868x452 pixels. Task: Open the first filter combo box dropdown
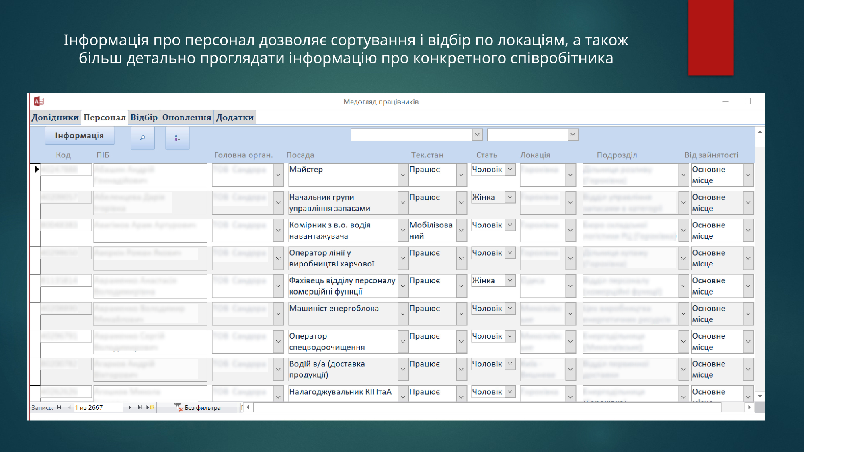click(x=477, y=135)
